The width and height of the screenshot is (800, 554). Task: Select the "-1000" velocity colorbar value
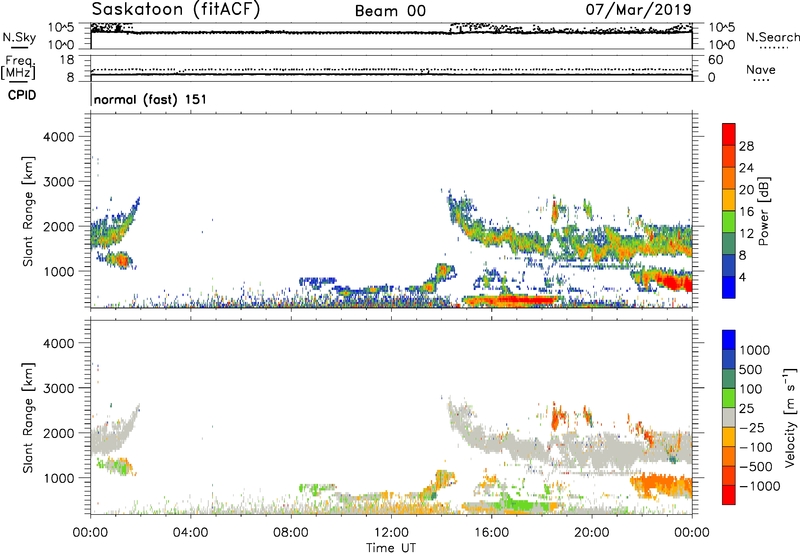coord(760,486)
